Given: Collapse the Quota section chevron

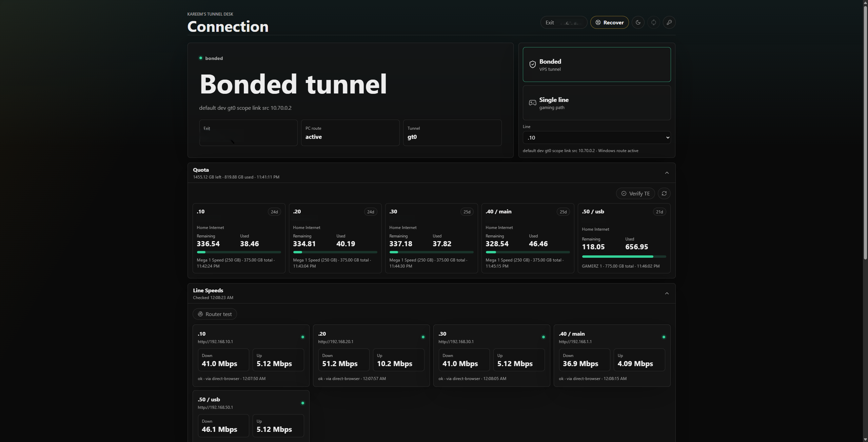Looking at the screenshot, I should coord(667,173).
